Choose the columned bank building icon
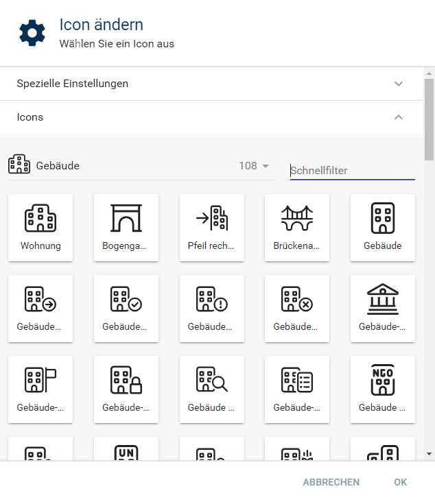Screen dimensions: 435x504 click(382, 308)
